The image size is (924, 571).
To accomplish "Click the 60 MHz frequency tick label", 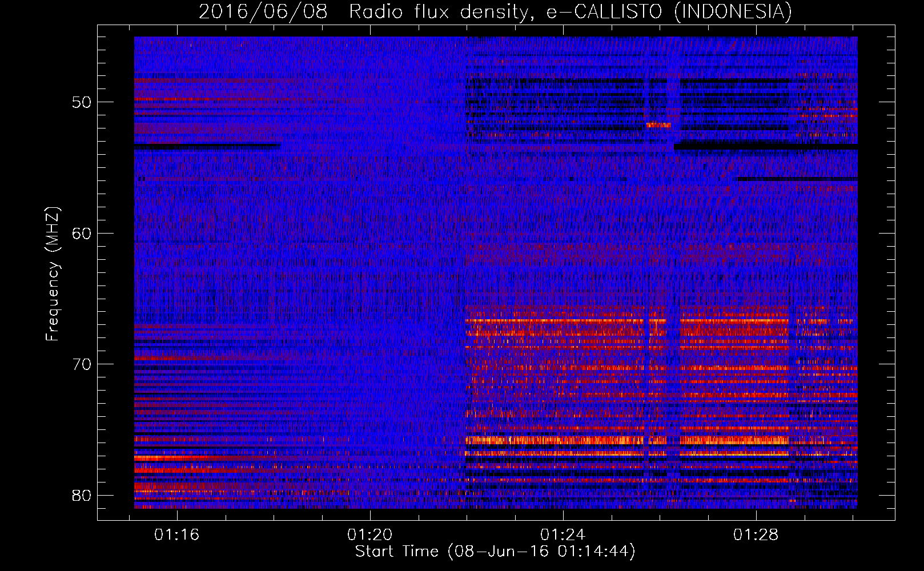I will coord(82,233).
